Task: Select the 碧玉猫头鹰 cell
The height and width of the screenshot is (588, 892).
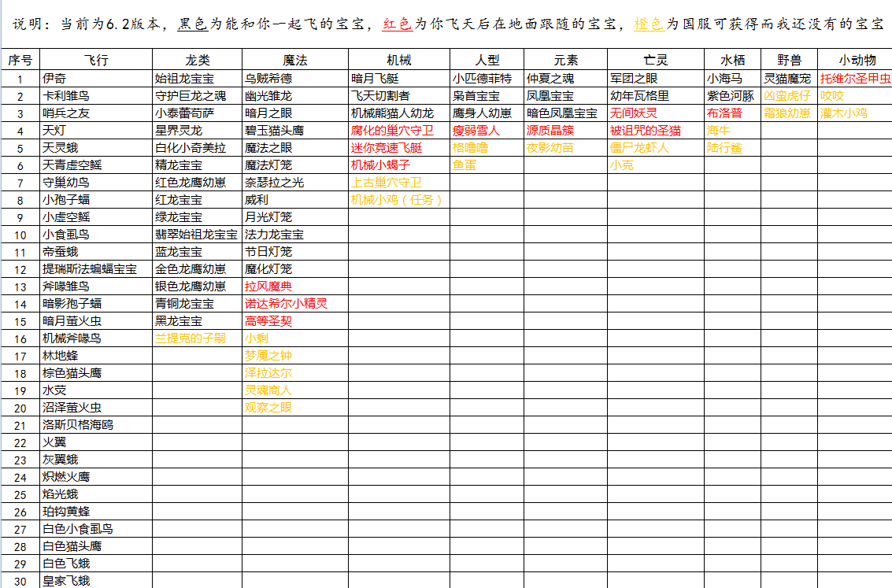Action: click(x=295, y=130)
